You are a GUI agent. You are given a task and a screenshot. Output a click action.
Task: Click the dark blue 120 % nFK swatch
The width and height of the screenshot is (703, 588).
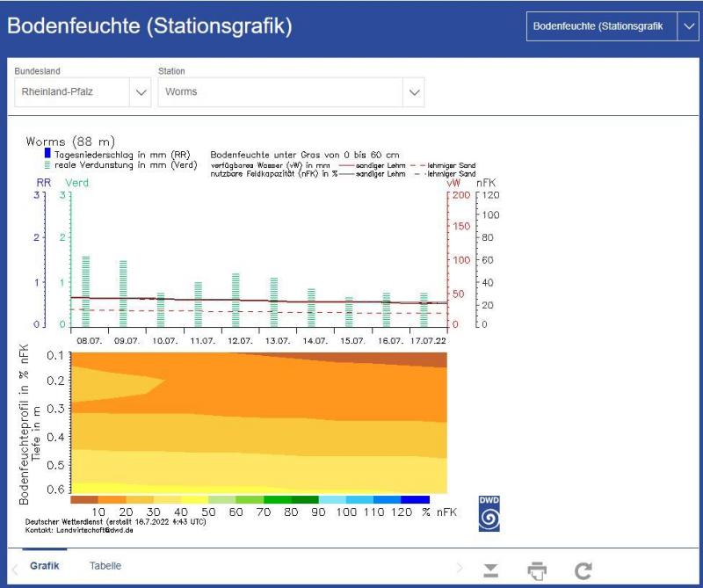(x=417, y=499)
